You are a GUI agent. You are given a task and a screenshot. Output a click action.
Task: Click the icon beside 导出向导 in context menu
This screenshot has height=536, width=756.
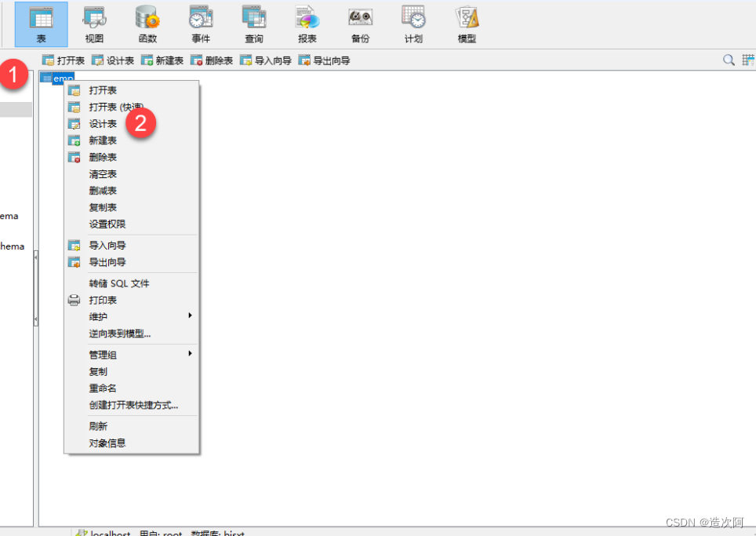[74, 262]
